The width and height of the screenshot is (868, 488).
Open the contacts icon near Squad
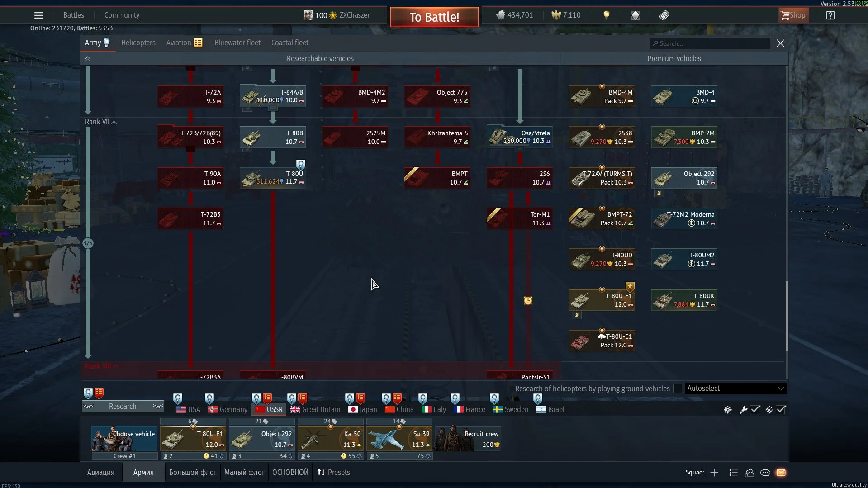749,473
